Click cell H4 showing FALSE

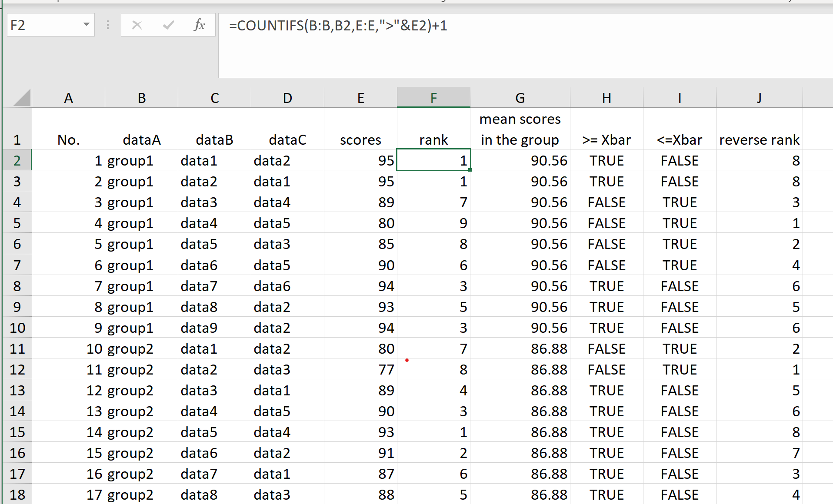[x=606, y=202]
